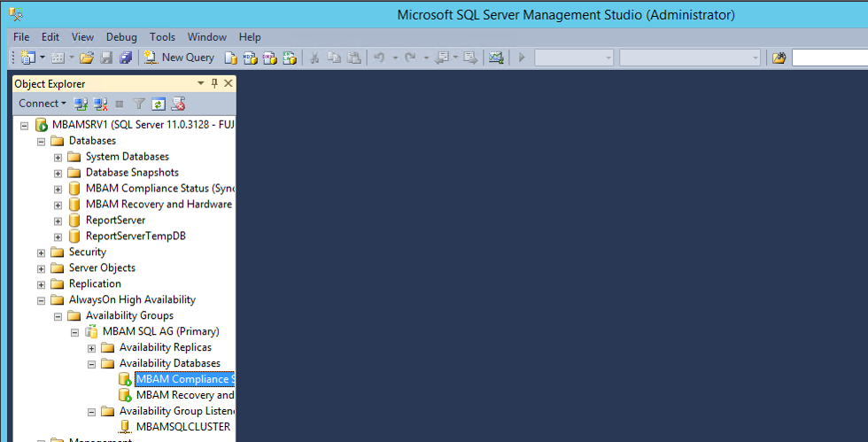
Task: Expand the ReportServerTempDB node
Action: click(58, 237)
